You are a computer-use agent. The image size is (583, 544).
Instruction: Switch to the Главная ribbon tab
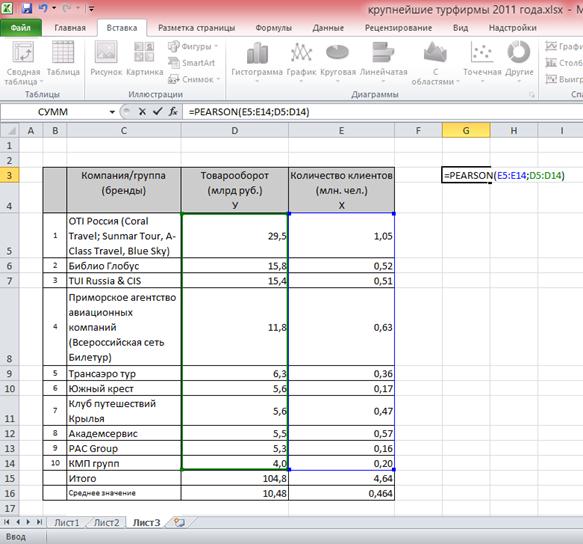pyautogui.click(x=70, y=28)
